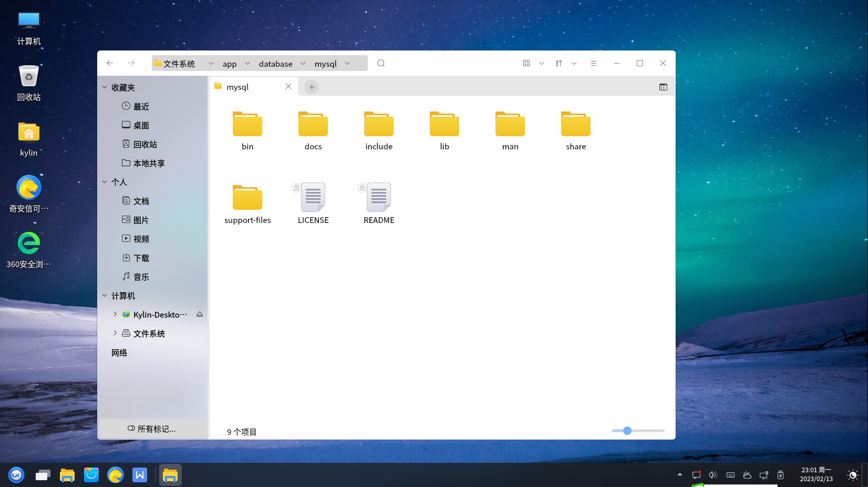Navigate to database in the breadcrumb

[275, 64]
